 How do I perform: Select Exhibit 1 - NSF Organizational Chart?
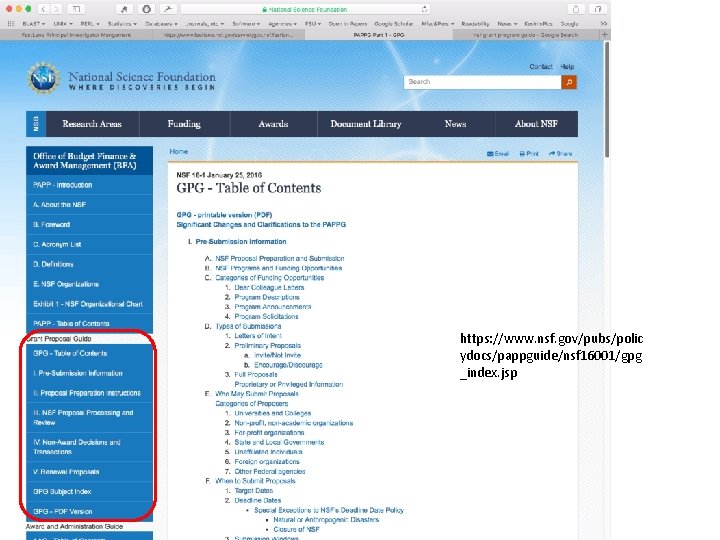coord(89,304)
